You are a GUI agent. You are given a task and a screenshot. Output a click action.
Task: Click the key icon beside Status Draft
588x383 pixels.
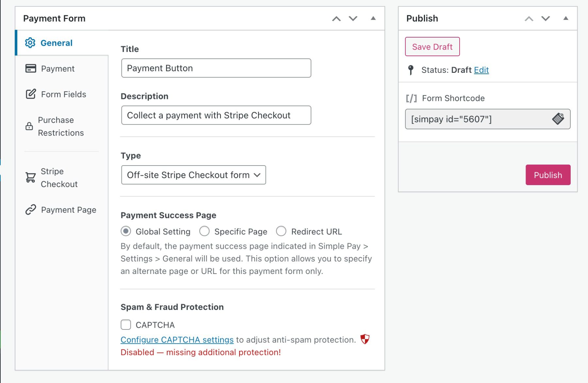411,70
